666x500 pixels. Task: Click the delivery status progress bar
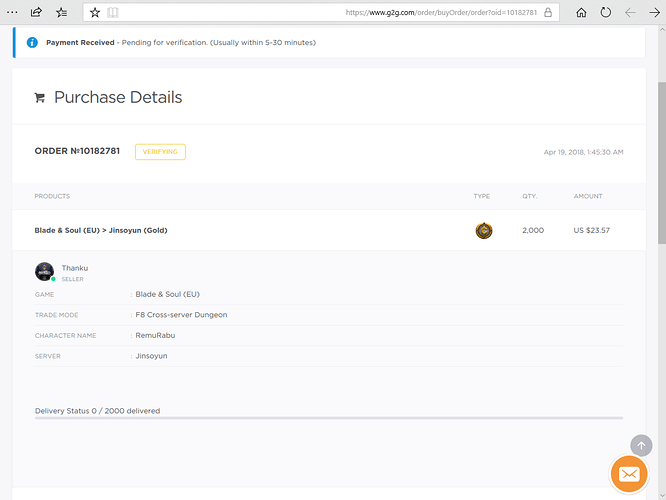(329, 418)
